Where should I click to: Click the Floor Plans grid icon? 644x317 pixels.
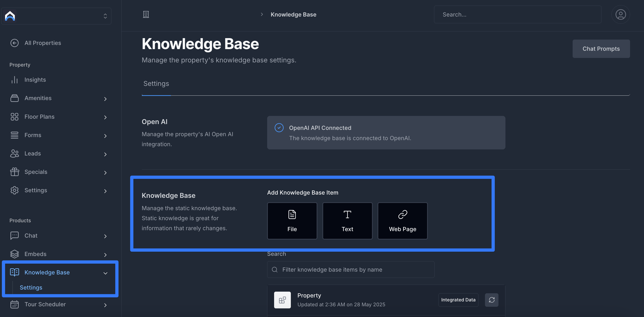coord(14,117)
